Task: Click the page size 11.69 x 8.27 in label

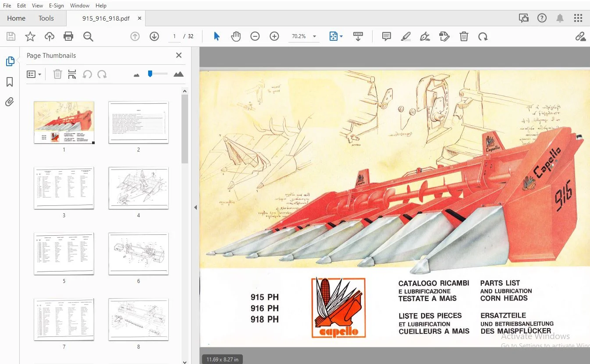Action: [x=223, y=360]
